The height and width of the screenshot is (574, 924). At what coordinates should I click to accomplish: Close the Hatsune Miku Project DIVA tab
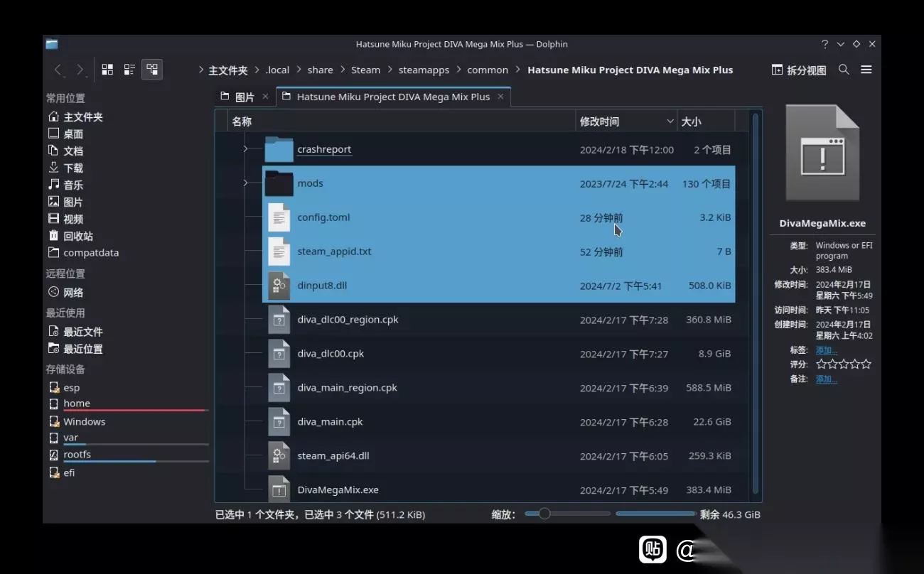coord(500,97)
